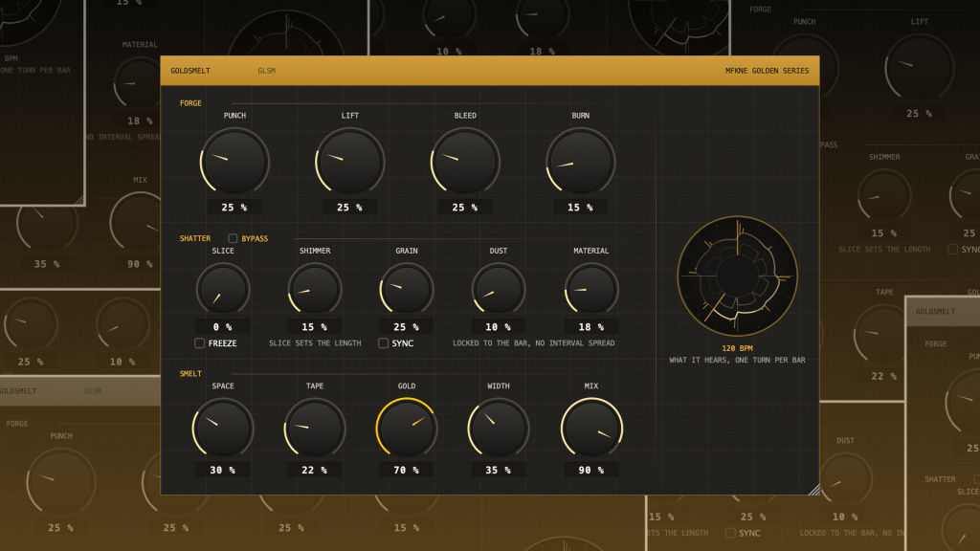Toggle the FREEZE checkbox under the Slice knob

coord(199,343)
